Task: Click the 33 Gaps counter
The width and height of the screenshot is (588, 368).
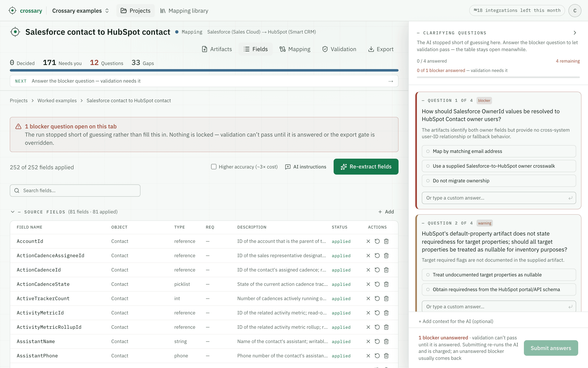Action: (x=143, y=63)
